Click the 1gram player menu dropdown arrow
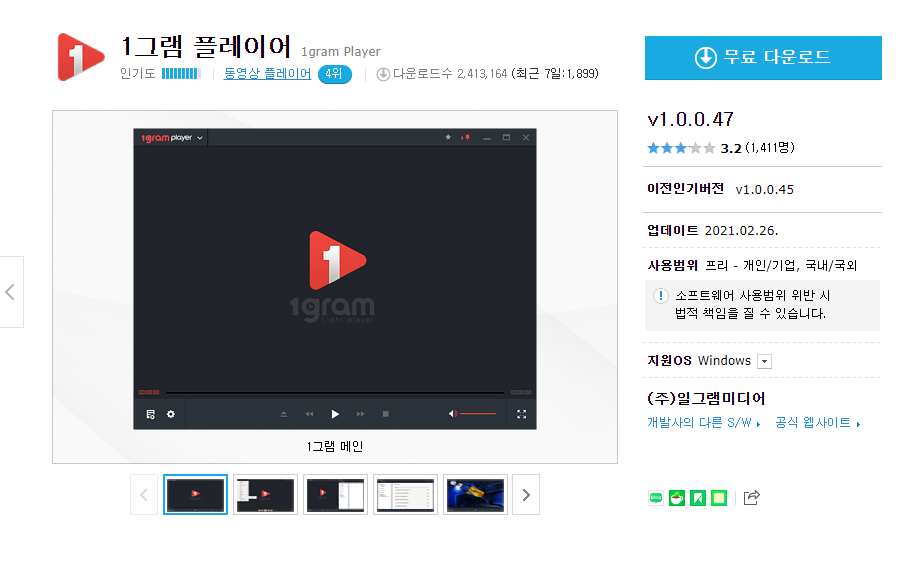908x566 pixels. (x=200, y=138)
